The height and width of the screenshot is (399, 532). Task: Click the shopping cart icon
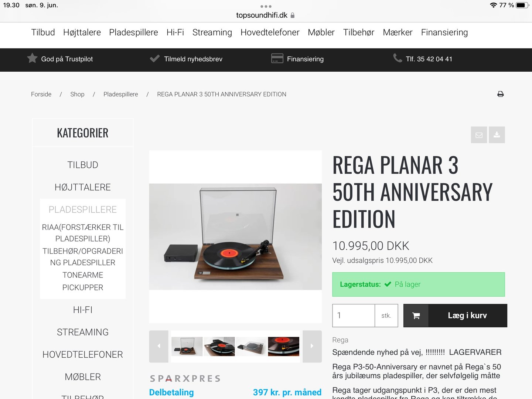pyautogui.click(x=416, y=316)
